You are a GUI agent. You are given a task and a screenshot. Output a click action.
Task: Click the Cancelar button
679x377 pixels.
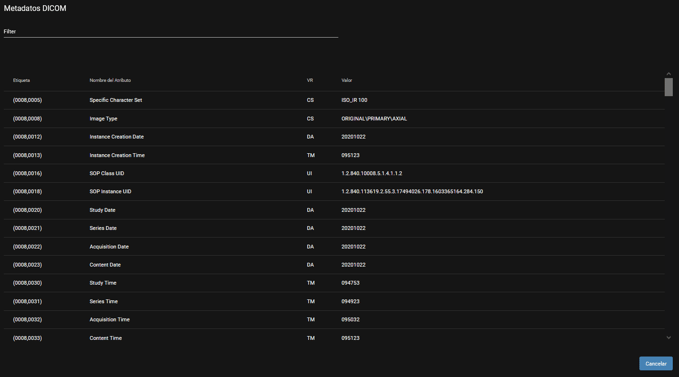(x=656, y=364)
